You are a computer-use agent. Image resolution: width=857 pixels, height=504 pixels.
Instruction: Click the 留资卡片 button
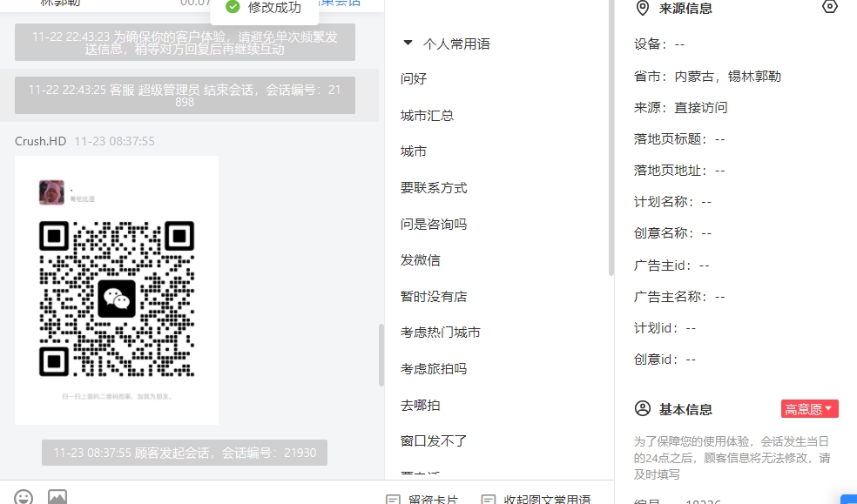[x=422, y=499]
